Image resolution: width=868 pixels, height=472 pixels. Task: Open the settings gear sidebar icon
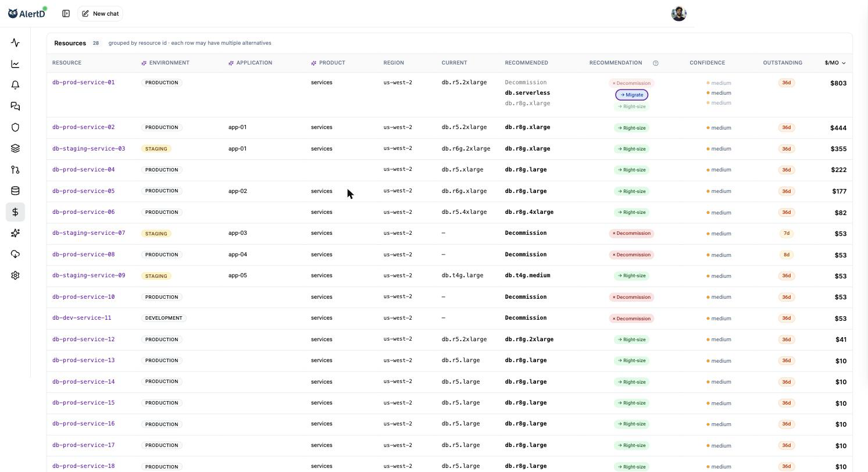15,276
